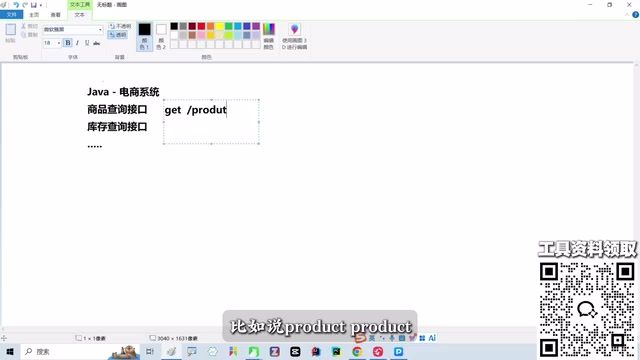Click the '商品查询接口' text on canvas

coord(117,109)
